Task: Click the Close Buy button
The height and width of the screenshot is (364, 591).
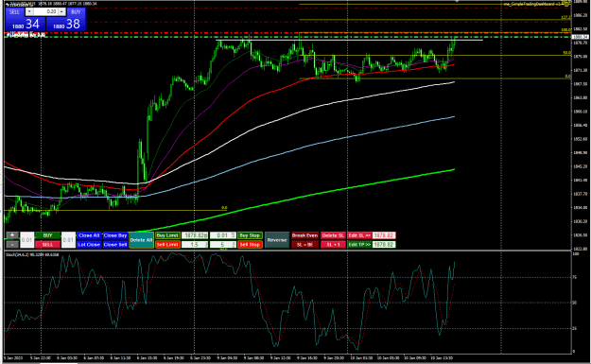Action: [x=115, y=235]
